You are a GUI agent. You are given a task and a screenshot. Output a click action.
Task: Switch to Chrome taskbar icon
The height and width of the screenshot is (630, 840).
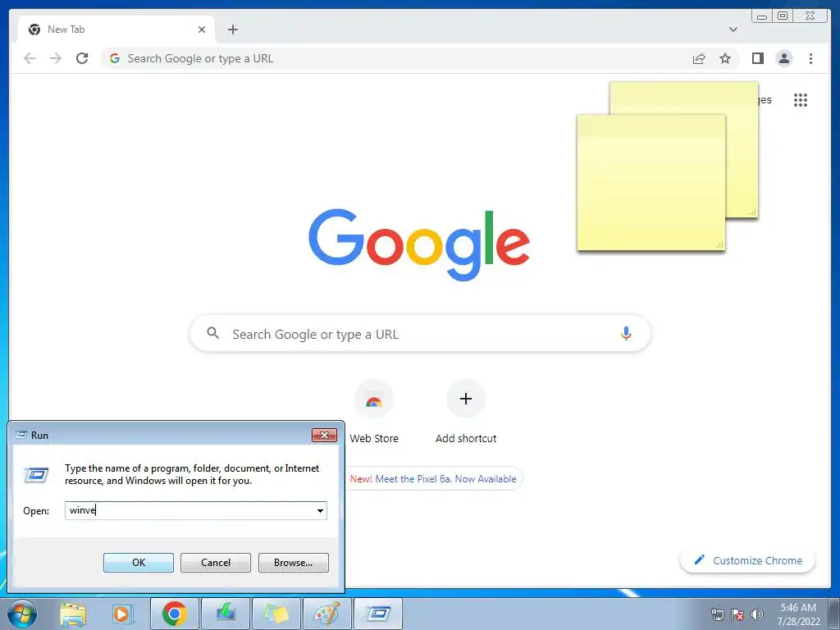click(x=174, y=614)
